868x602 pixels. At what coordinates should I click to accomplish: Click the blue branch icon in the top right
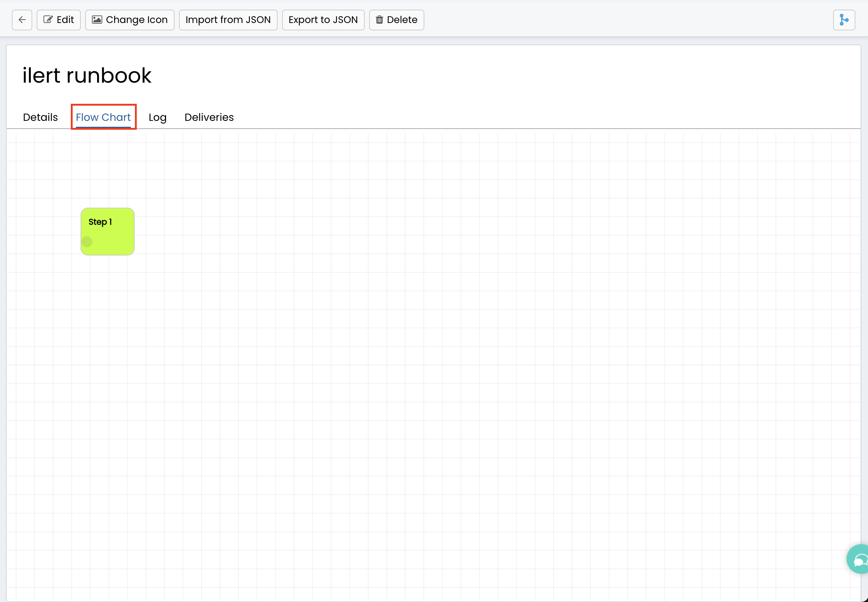point(844,20)
